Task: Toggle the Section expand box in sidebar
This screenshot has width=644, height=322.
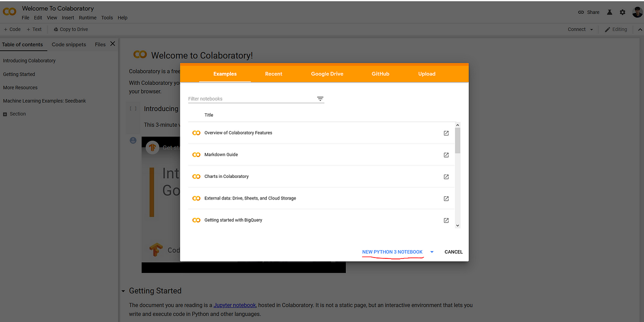Action: pyautogui.click(x=5, y=114)
